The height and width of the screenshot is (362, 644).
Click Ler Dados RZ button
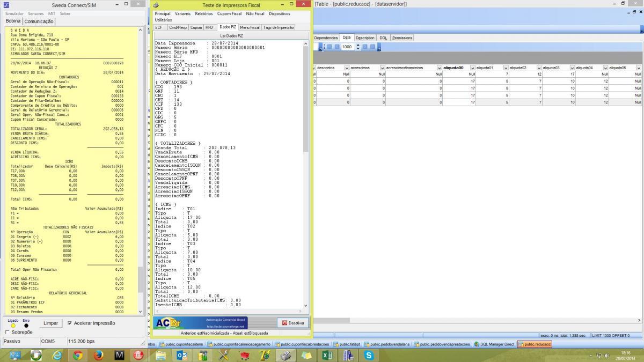click(x=231, y=35)
